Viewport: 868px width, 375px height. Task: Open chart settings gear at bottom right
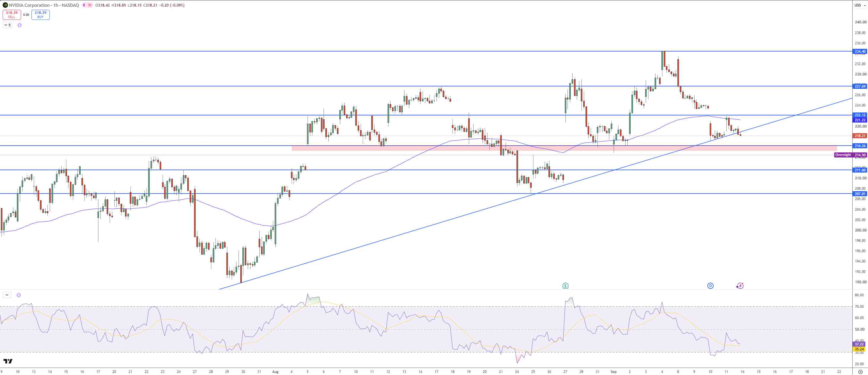coord(860,372)
